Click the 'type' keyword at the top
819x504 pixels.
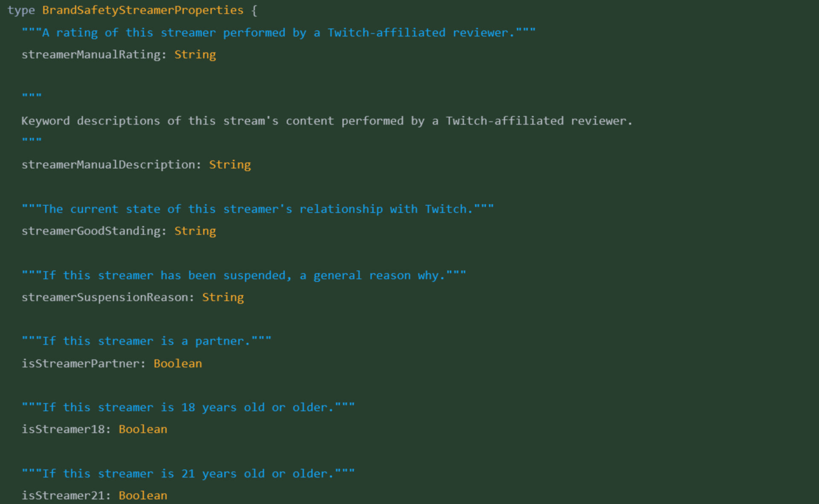pyautogui.click(x=21, y=10)
